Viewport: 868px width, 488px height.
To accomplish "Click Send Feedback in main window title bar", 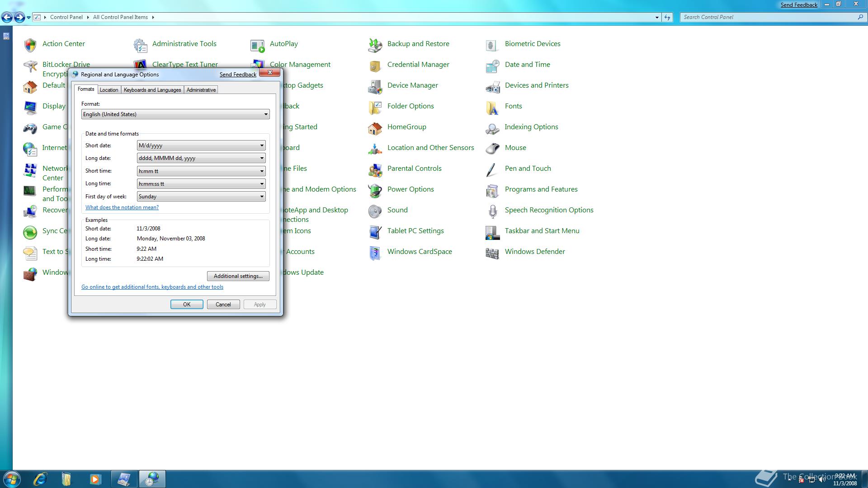I will 799,5.
